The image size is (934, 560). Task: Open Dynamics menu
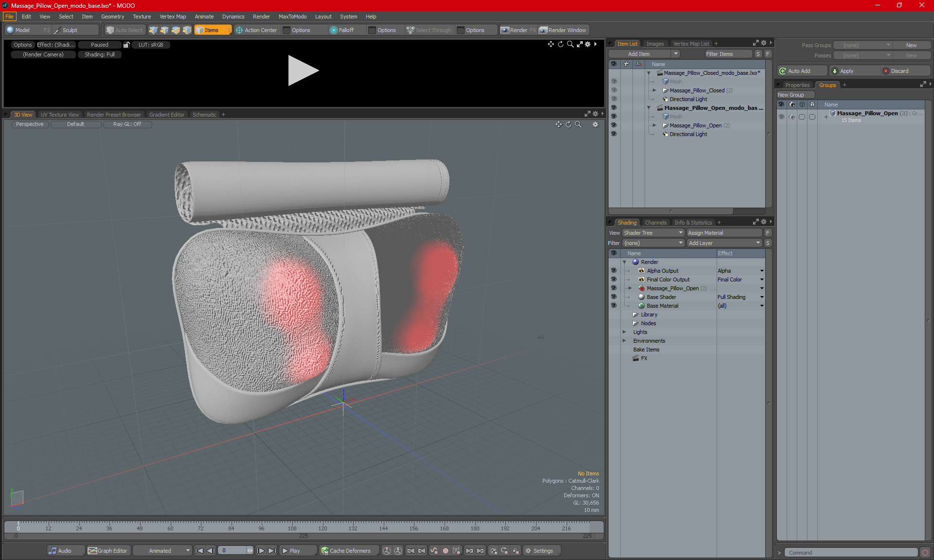233,17
